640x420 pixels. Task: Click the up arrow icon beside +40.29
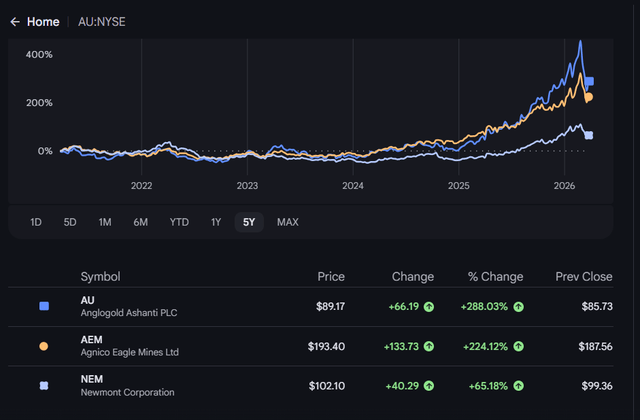pyautogui.click(x=429, y=386)
